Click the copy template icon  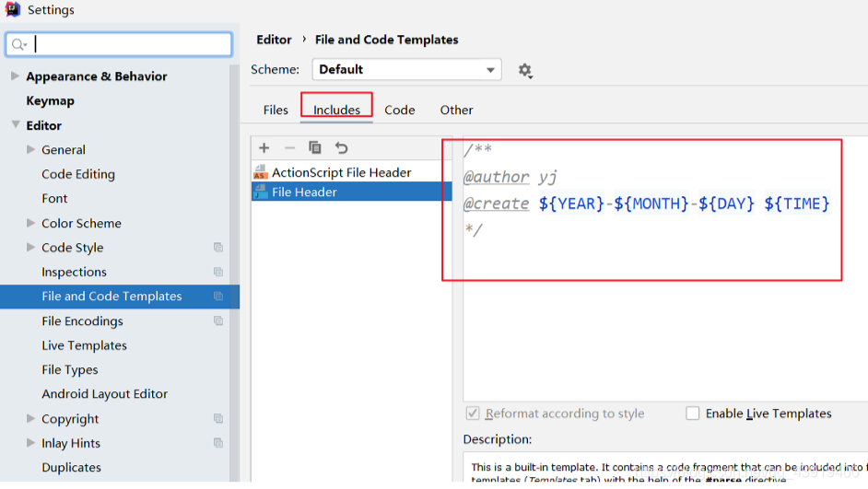315,147
